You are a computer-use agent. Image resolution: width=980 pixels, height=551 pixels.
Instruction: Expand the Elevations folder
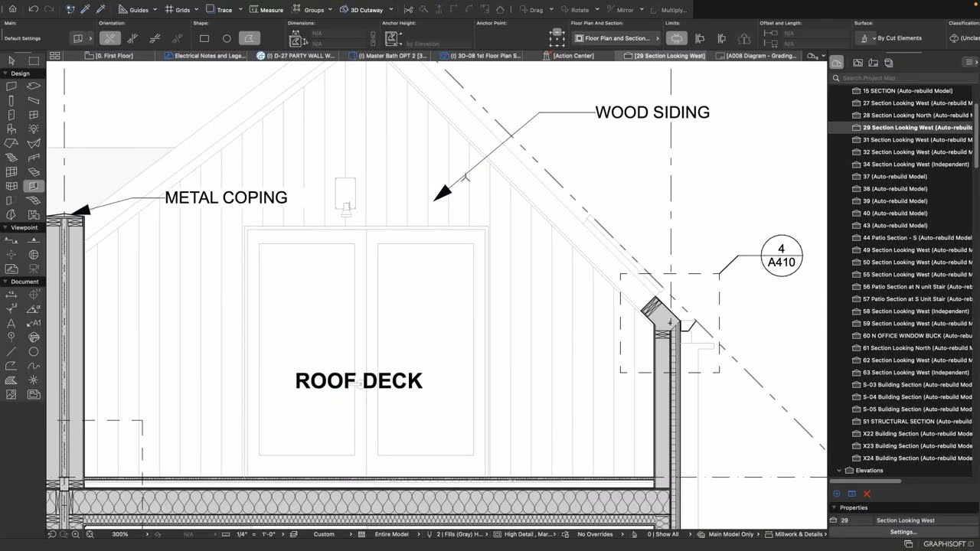click(x=839, y=471)
